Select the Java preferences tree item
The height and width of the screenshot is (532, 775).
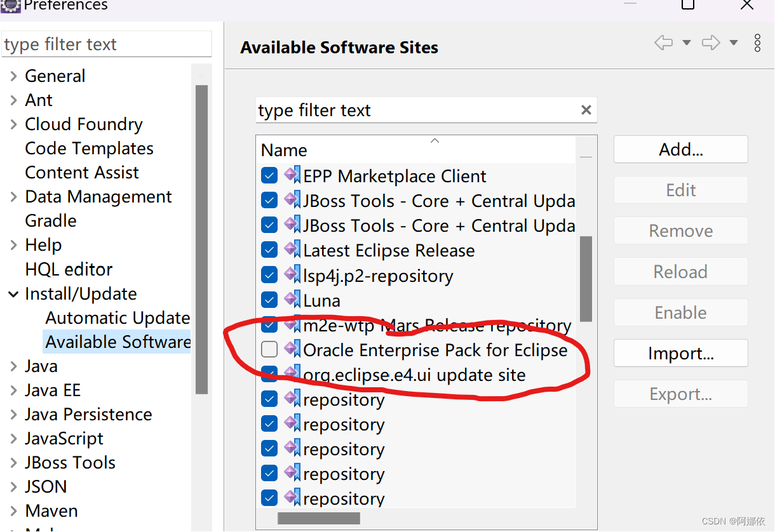(41, 366)
